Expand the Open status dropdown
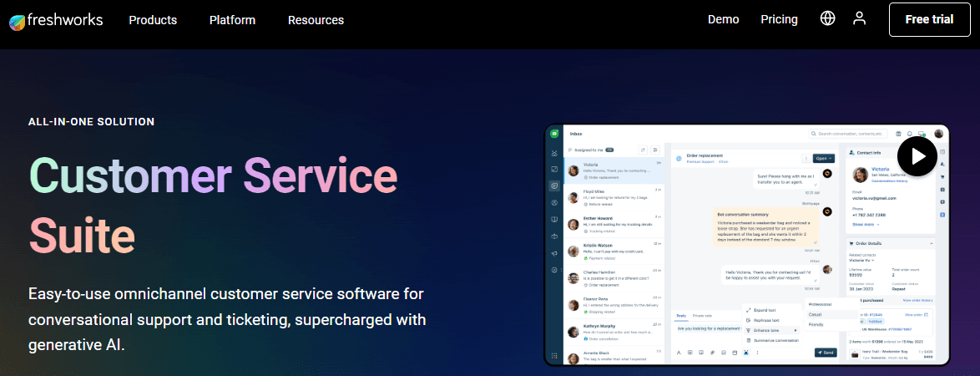Viewport: 980px width, 376px height. (x=825, y=158)
